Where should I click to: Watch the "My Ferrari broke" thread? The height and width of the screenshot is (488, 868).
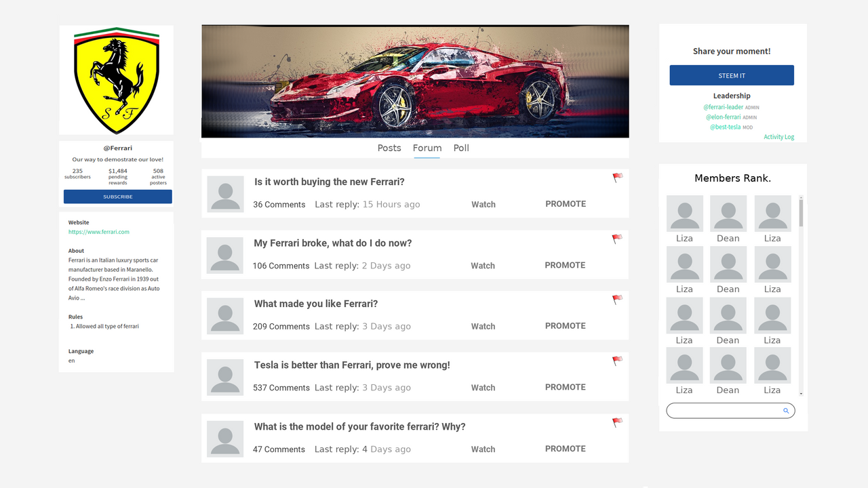[x=483, y=266]
